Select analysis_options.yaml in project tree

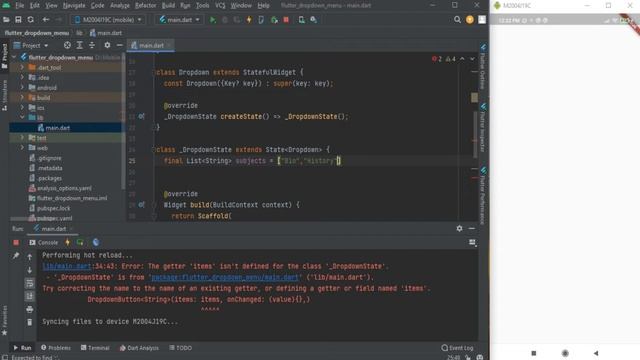pos(65,188)
